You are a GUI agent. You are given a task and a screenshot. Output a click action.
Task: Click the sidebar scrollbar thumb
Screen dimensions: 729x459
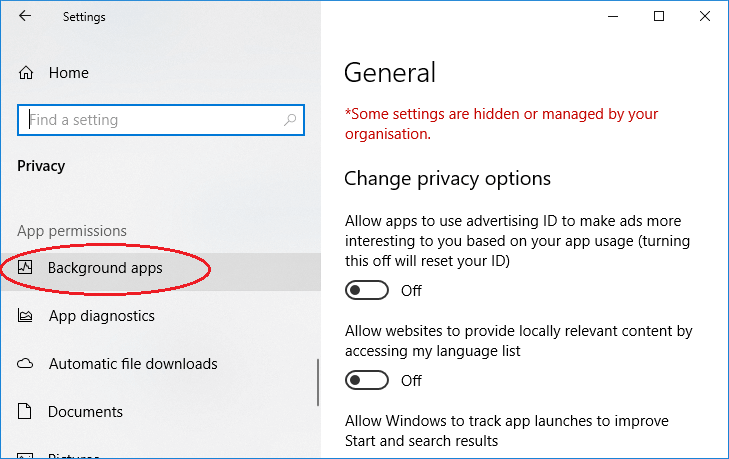[x=318, y=382]
